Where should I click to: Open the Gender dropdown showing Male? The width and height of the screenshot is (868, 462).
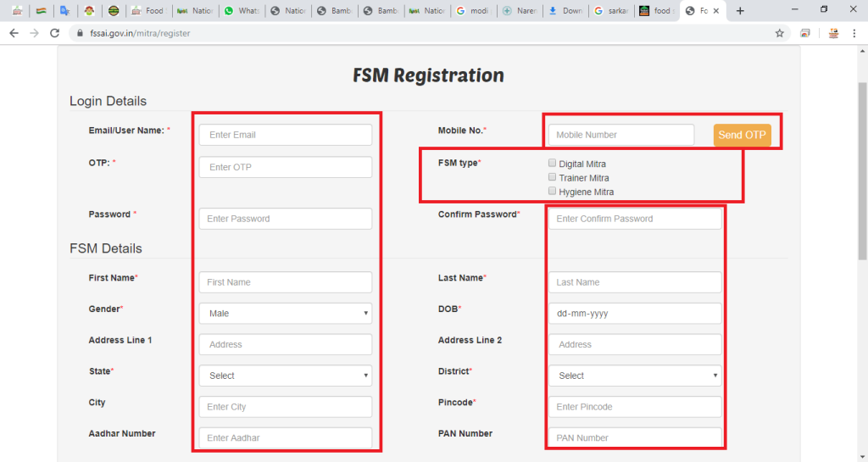(286, 313)
